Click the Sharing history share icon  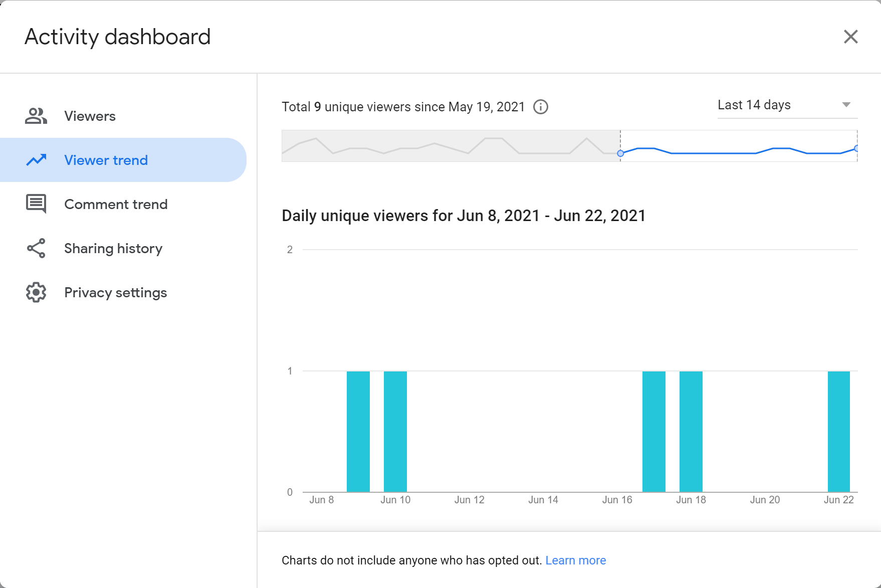coord(36,248)
